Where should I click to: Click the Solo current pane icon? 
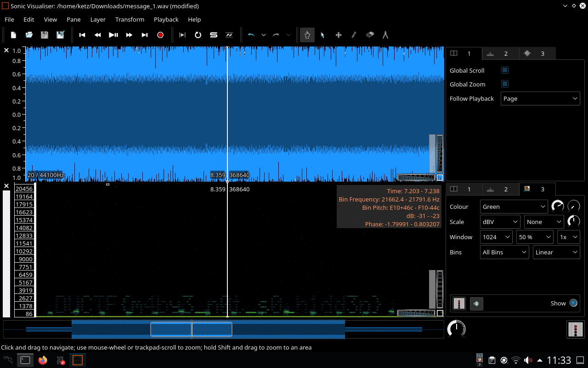pyautogui.click(x=214, y=35)
